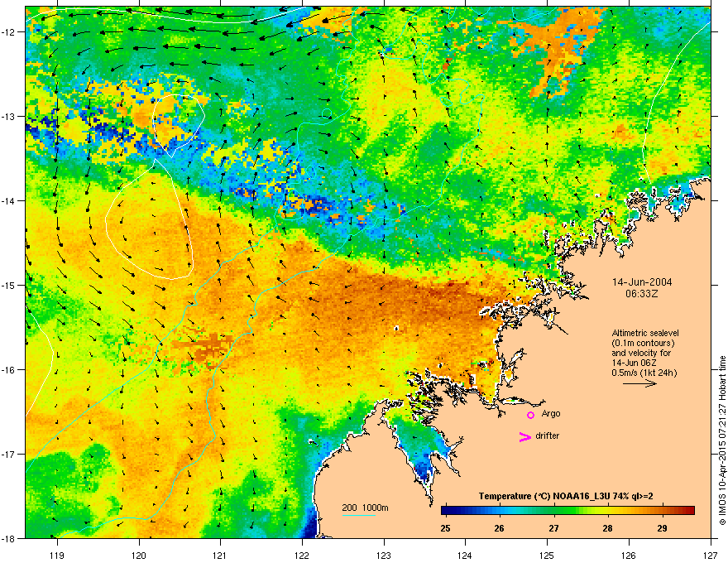The height and width of the screenshot is (563, 728).
Task: Click the color bar value '28'
Action: tap(608, 528)
